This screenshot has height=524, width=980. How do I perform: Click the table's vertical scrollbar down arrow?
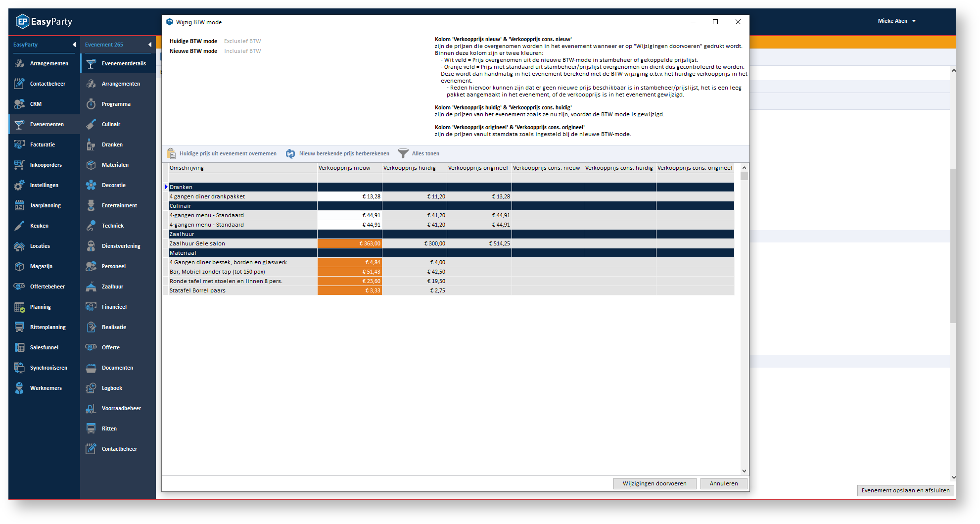(744, 471)
